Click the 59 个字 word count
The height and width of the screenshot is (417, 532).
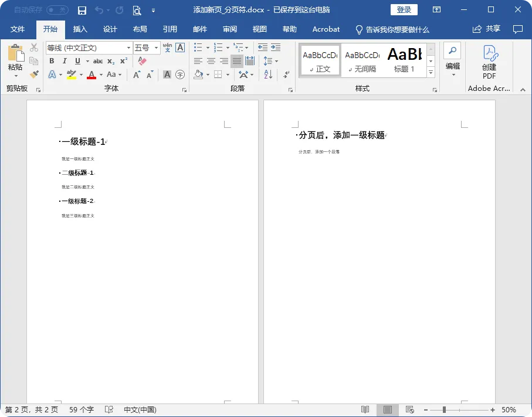coord(82,410)
